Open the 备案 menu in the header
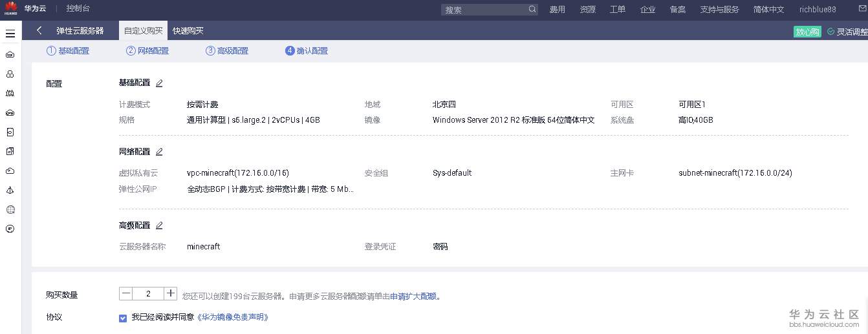The height and width of the screenshot is (334, 868). [678, 10]
